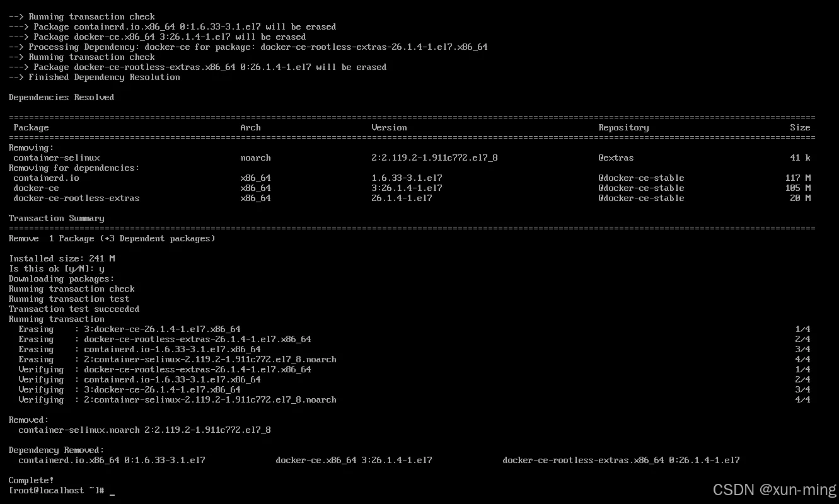Click the '20 M' size value
The height and width of the screenshot is (504, 839).
[x=800, y=198]
